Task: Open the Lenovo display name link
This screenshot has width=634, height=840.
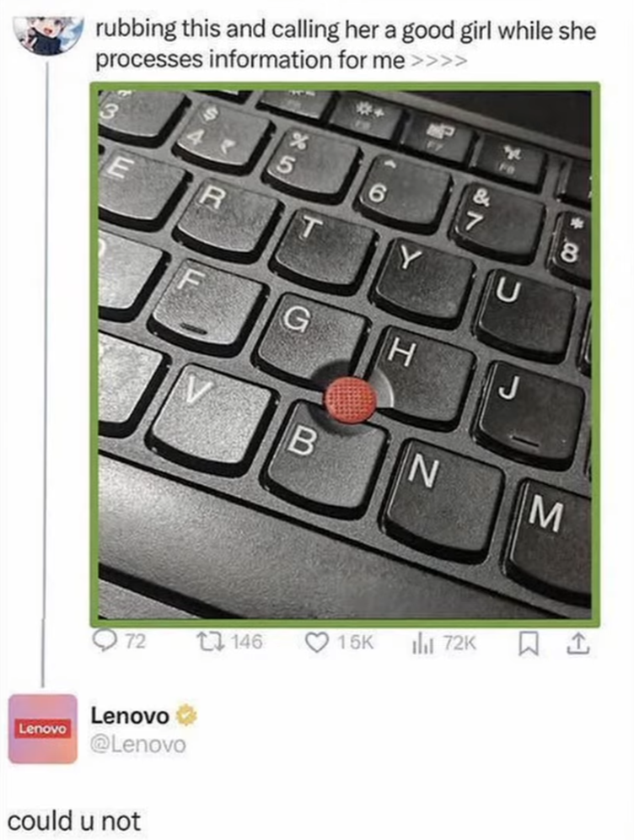Action: pos(130,715)
